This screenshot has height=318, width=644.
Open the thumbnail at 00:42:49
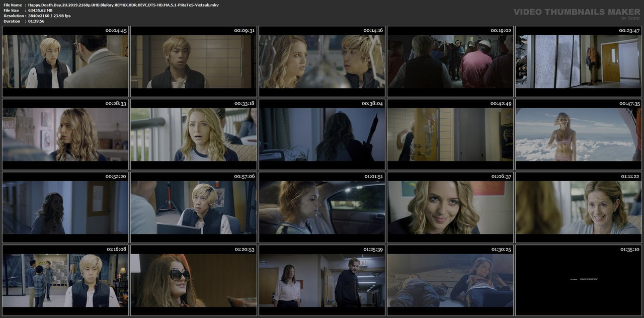(x=450, y=134)
